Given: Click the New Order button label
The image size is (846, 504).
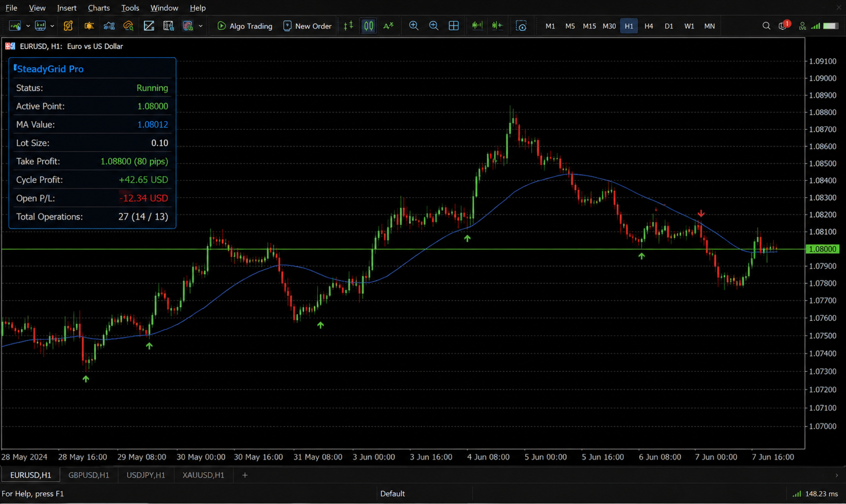Looking at the screenshot, I should point(313,26).
